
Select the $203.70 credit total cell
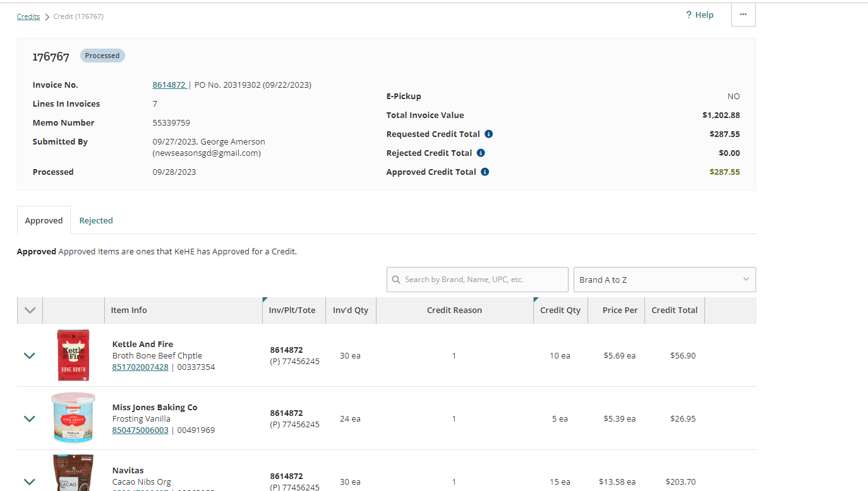pyautogui.click(x=680, y=482)
